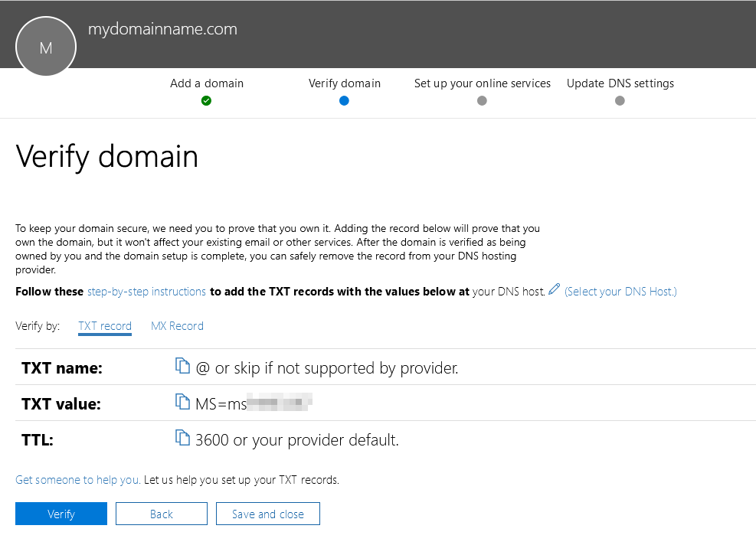
Task: Copy the TXT name value using its copy icon
Action: (182, 367)
